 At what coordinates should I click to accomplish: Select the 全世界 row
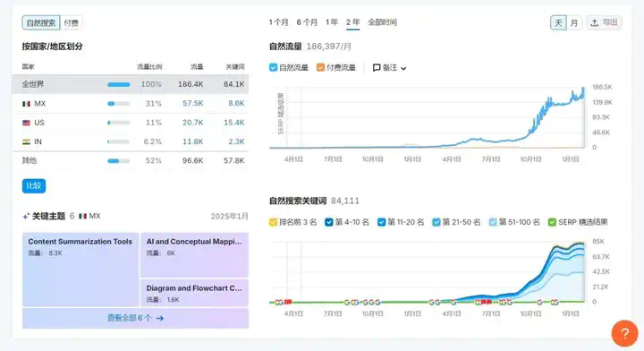point(131,84)
